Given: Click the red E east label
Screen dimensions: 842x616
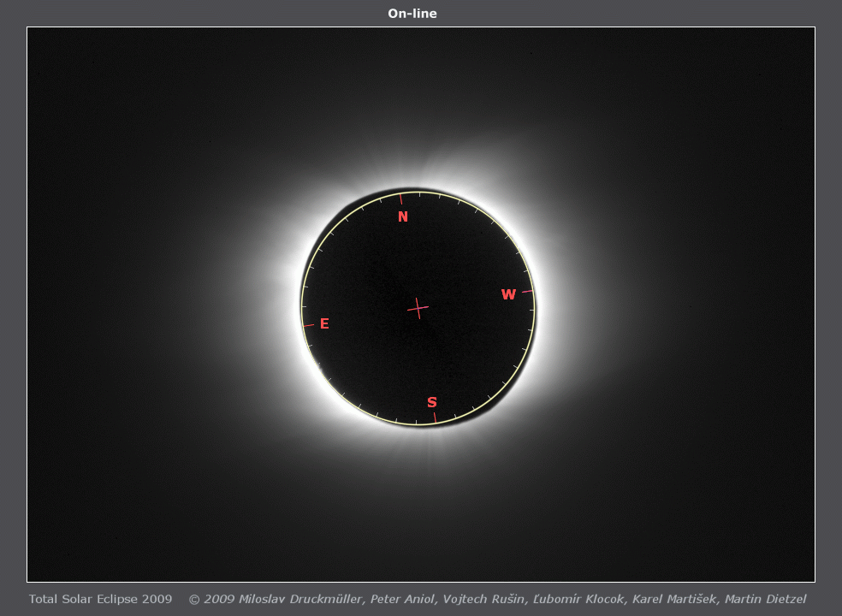Looking at the screenshot, I should 324,324.
